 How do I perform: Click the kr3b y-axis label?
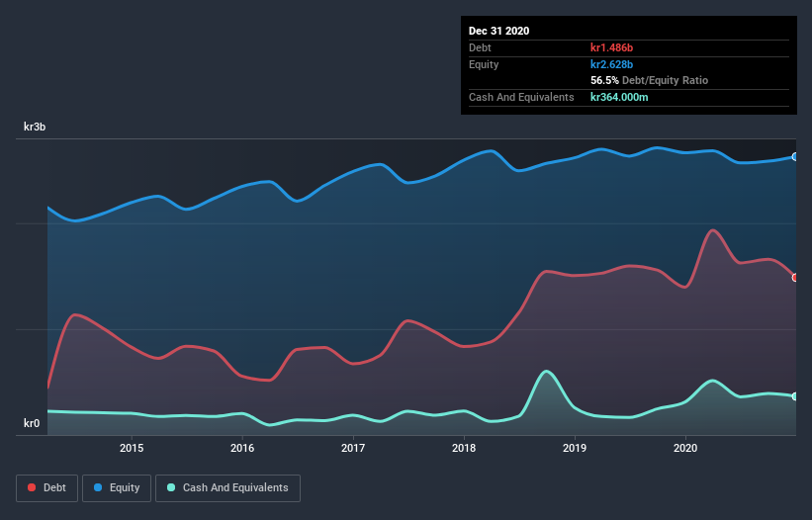coord(35,127)
